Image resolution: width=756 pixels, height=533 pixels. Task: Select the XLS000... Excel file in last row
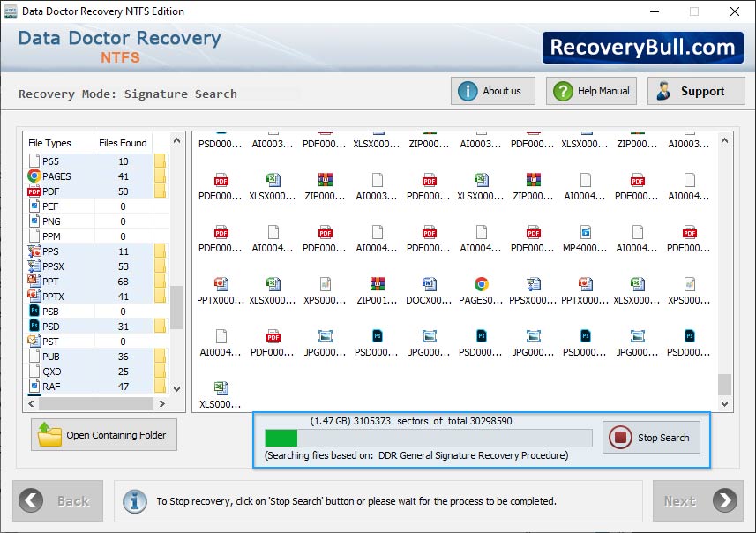(221, 395)
